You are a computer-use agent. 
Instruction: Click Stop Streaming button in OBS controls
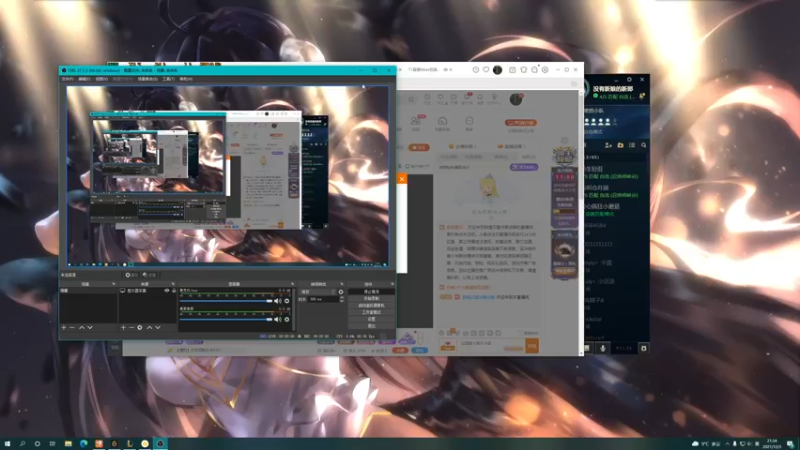click(371, 291)
